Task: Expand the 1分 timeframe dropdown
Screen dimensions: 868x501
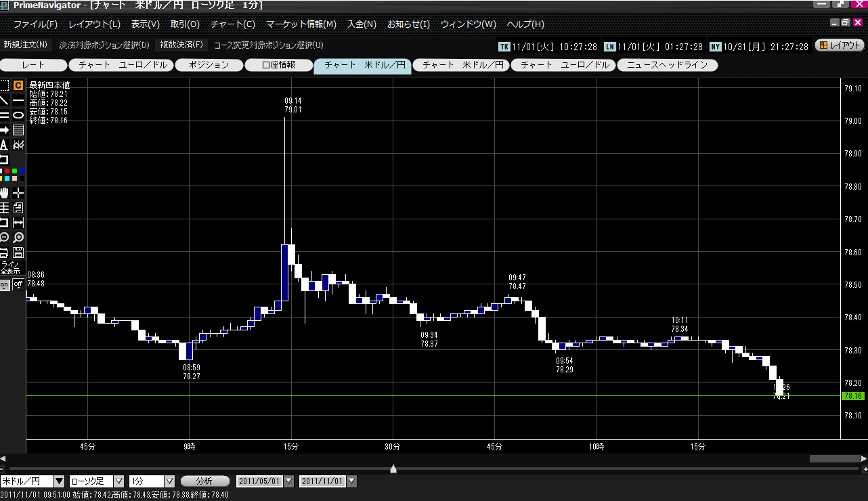Action: click(170, 481)
